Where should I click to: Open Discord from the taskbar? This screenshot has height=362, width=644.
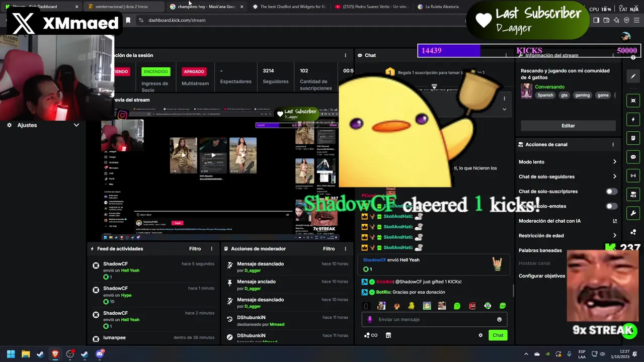click(x=100, y=354)
